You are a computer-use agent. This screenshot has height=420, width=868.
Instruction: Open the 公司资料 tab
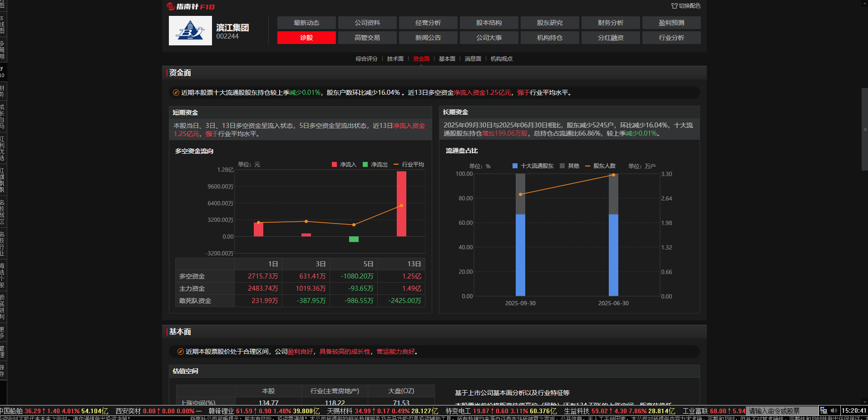click(x=367, y=23)
